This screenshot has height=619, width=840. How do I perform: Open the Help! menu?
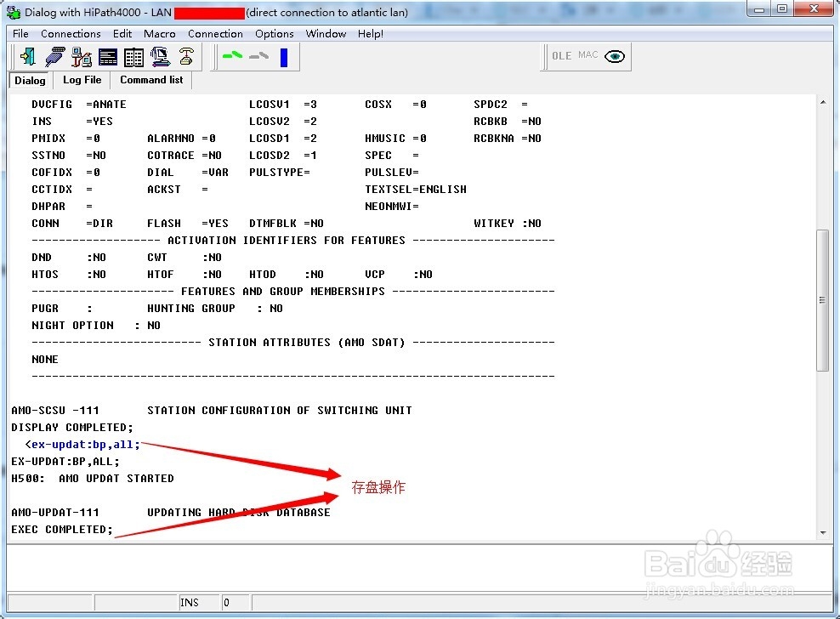click(x=370, y=34)
